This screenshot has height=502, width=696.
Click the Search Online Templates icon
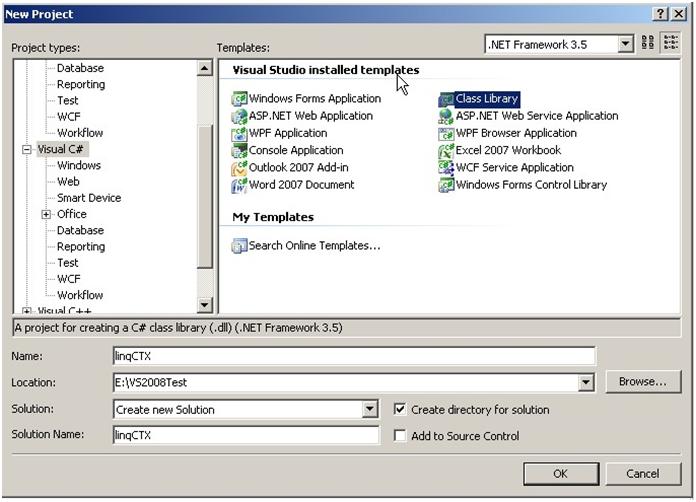[x=239, y=246]
